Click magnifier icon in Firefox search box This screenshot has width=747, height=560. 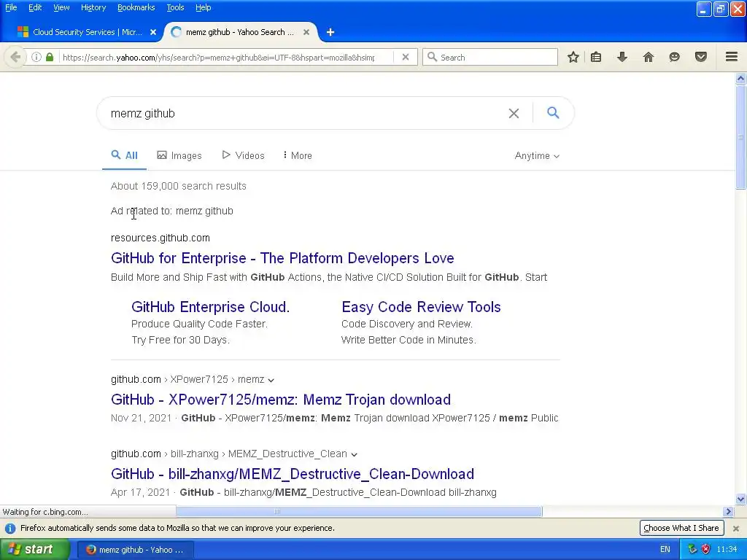pos(432,57)
